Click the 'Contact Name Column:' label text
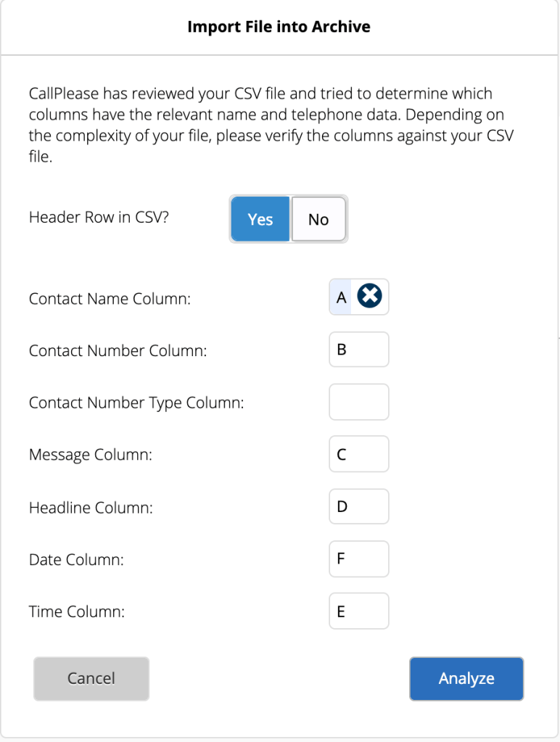This screenshot has height=742, width=560. (x=110, y=299)
